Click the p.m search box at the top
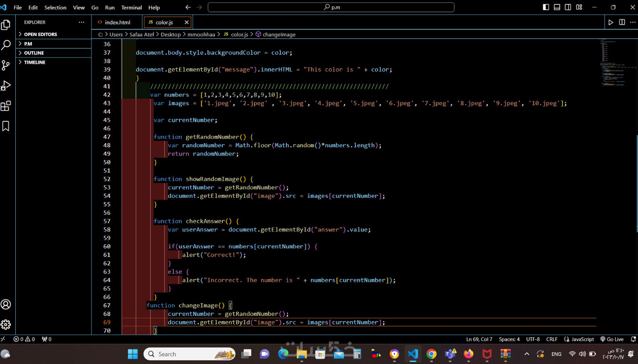Image resolution: width=638 pixels, height=364 pixels. [332, 7]
